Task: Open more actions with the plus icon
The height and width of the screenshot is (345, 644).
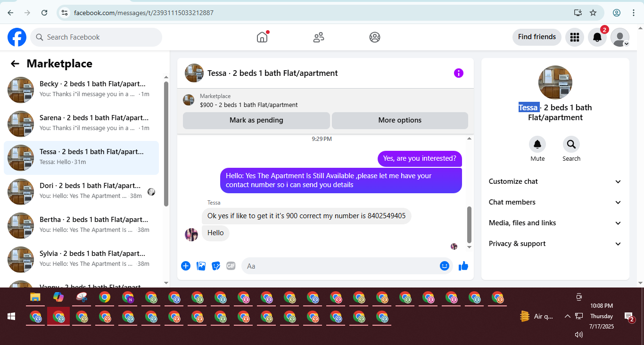Action: click(186, 266)
